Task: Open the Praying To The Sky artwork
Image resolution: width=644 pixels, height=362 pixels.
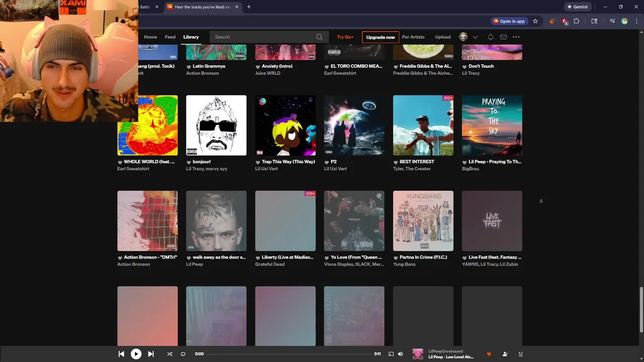Action: pos(492,125)
